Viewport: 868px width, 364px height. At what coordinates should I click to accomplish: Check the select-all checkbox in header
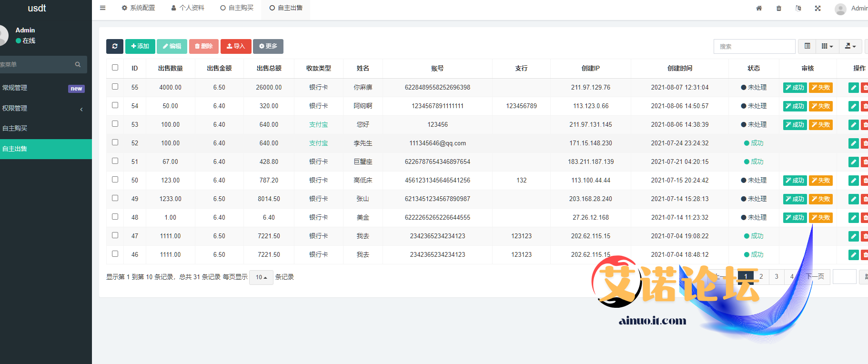click(x=115, y=68)
